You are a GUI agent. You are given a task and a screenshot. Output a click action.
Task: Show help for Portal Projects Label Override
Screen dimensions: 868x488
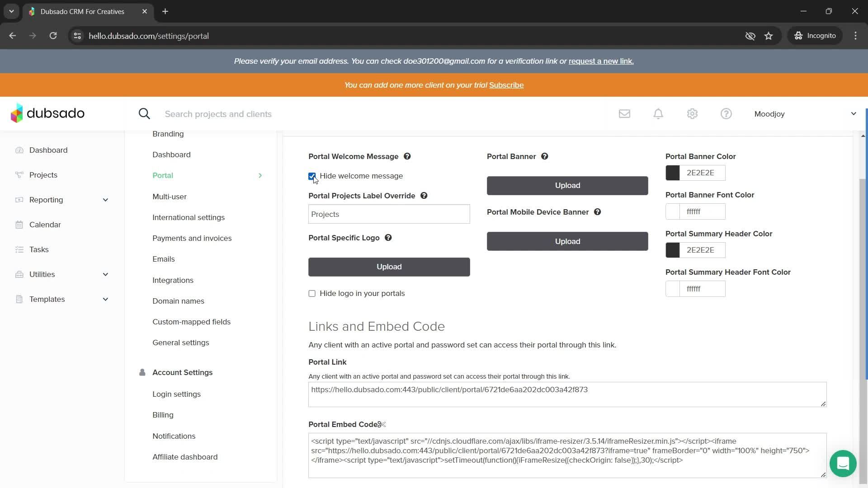pyautogui.click(x=424, y=196)
